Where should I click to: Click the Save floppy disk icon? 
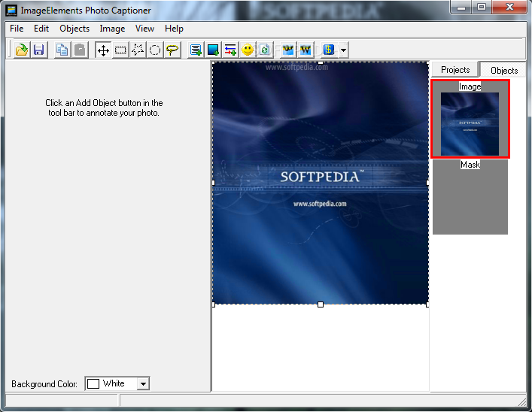click(38, 50)
